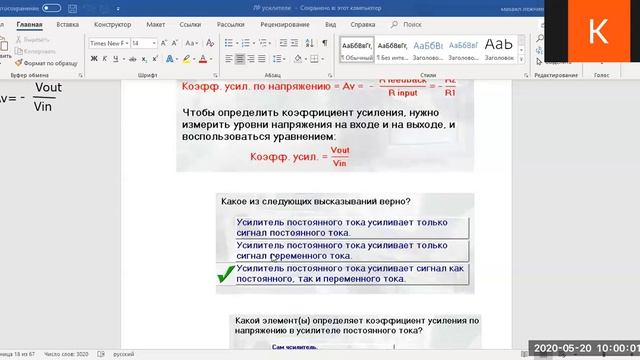Apply superscript formatting
Viewport: 640px width, 360px height.
[155, 59]
